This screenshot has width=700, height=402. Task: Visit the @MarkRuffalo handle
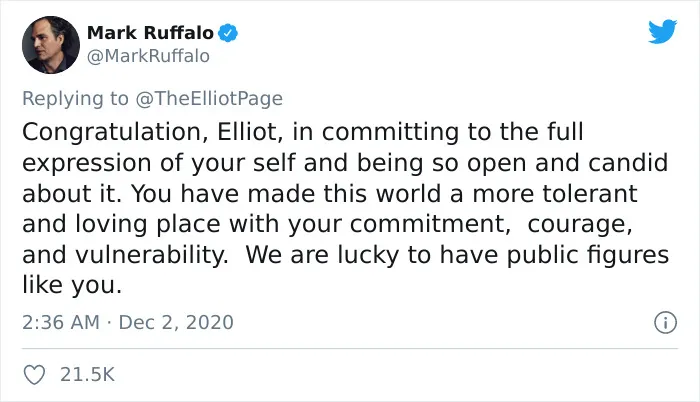[x=148, y=56]
